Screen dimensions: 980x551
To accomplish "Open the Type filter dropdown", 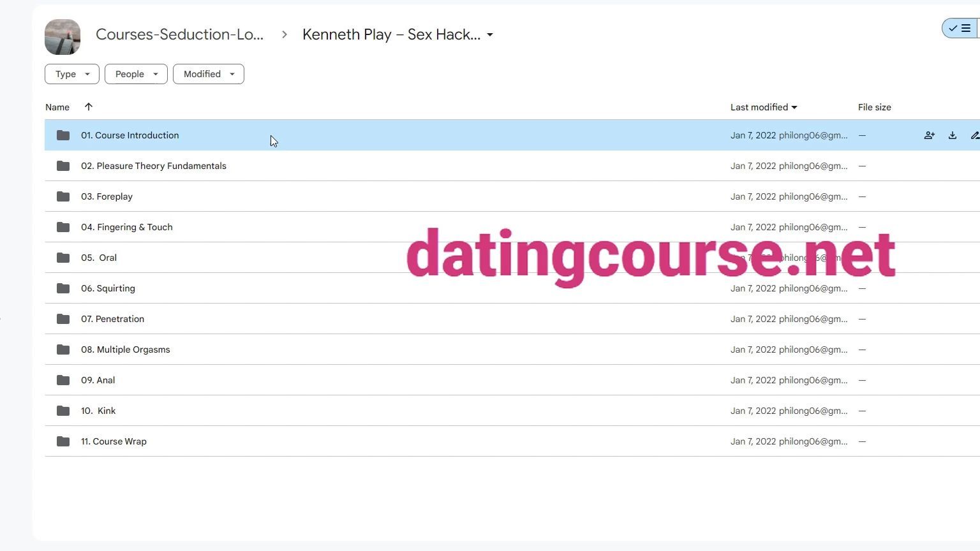I will tap(72, 74).
